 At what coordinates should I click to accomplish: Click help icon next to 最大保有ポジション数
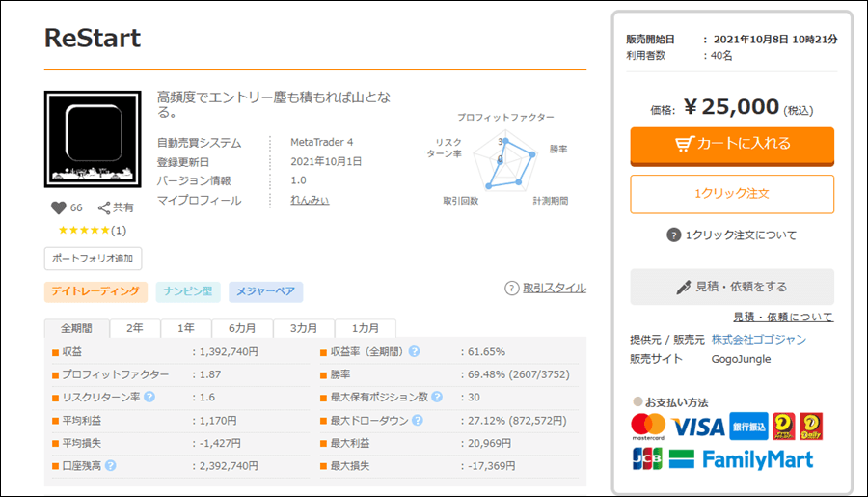[437, 397]
